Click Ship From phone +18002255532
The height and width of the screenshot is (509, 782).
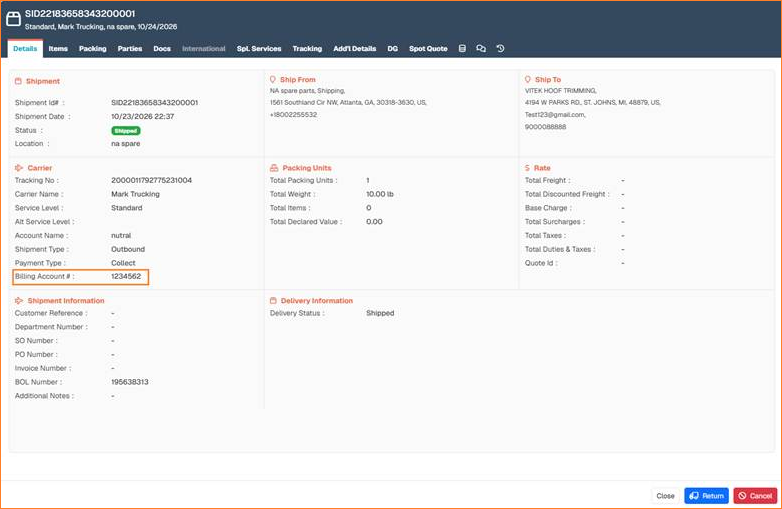[x=293, y=115]
